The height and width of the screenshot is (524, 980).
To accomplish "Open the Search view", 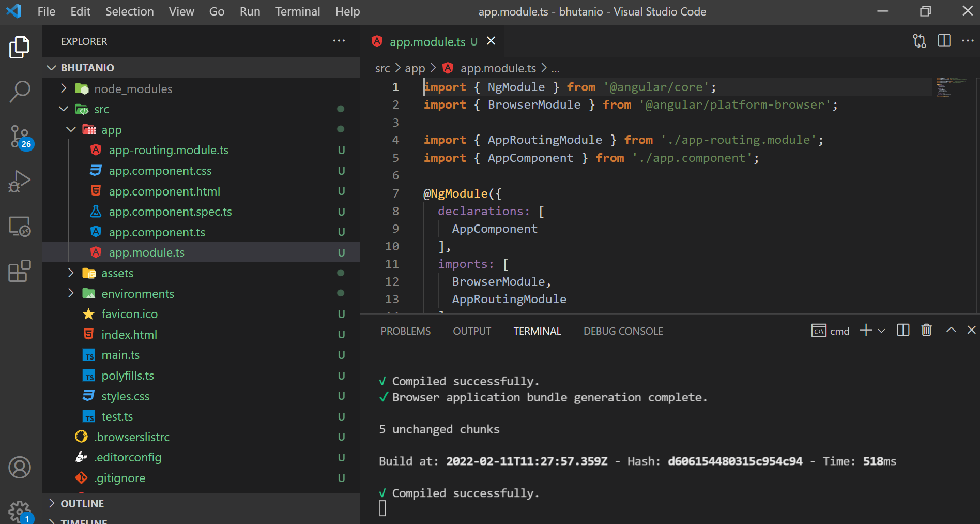I will 20,91.
